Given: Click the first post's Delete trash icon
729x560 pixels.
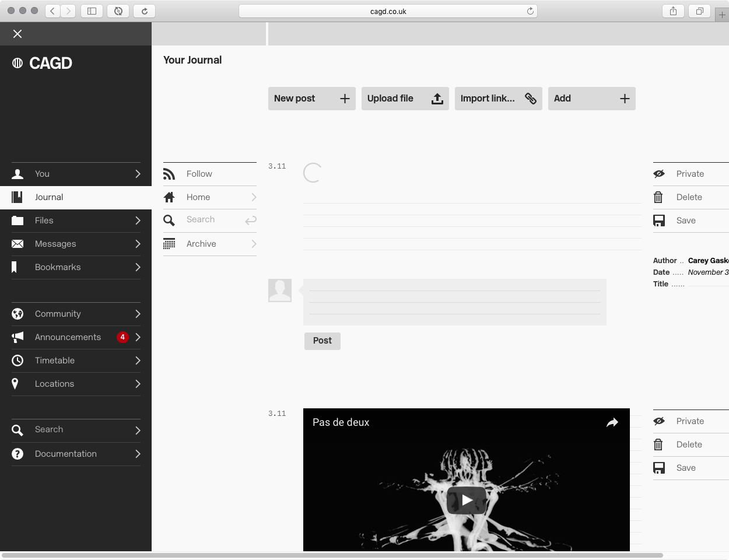Looking at the screenshot, I should click(658, 197).
